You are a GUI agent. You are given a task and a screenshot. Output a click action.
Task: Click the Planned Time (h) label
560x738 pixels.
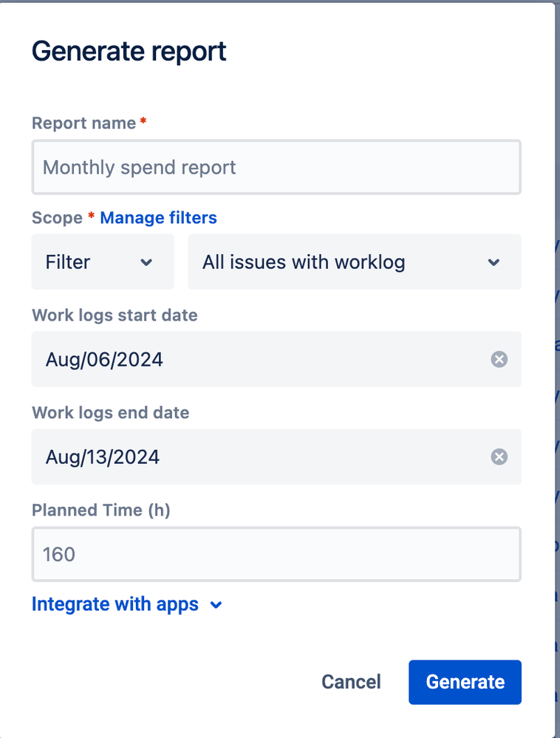point(101,510)
